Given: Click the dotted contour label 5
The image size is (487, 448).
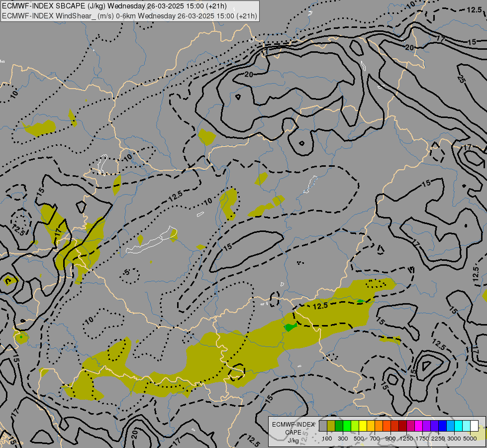Looking at the screenshot, I should tap(127, 272).
